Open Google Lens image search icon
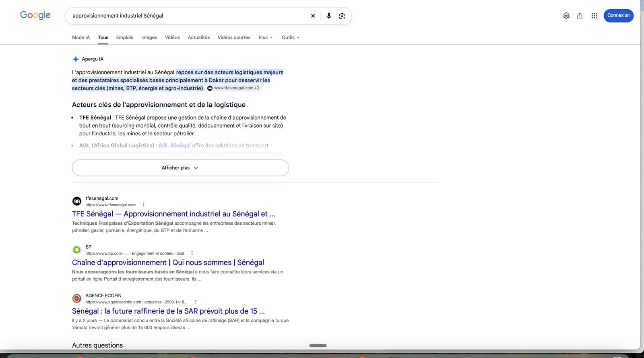 click(x=342, y=16)
